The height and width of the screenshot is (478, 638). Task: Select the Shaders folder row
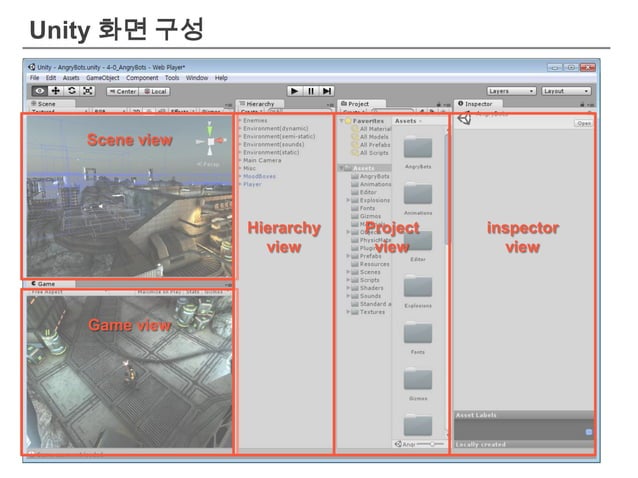(367, 288)
